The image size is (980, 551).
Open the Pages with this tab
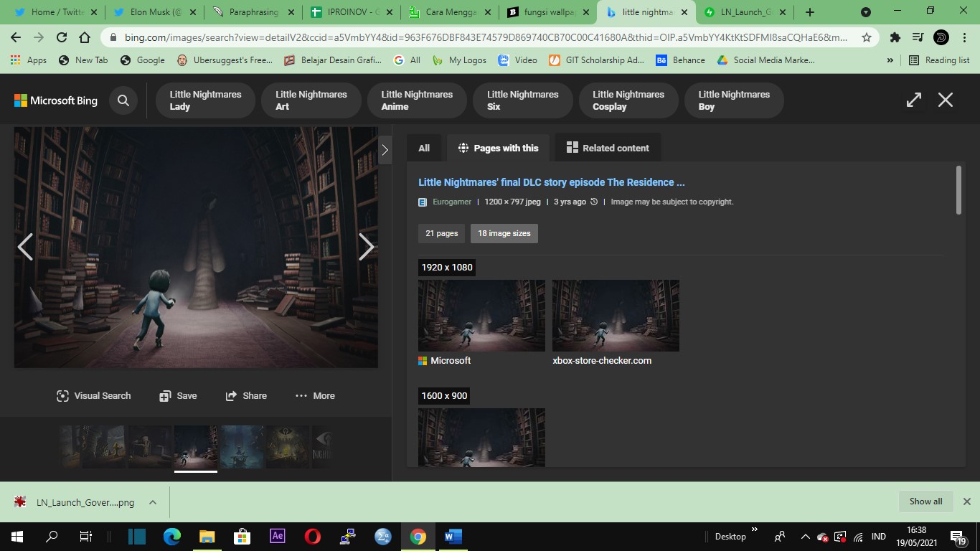click(x=498, y=148)
